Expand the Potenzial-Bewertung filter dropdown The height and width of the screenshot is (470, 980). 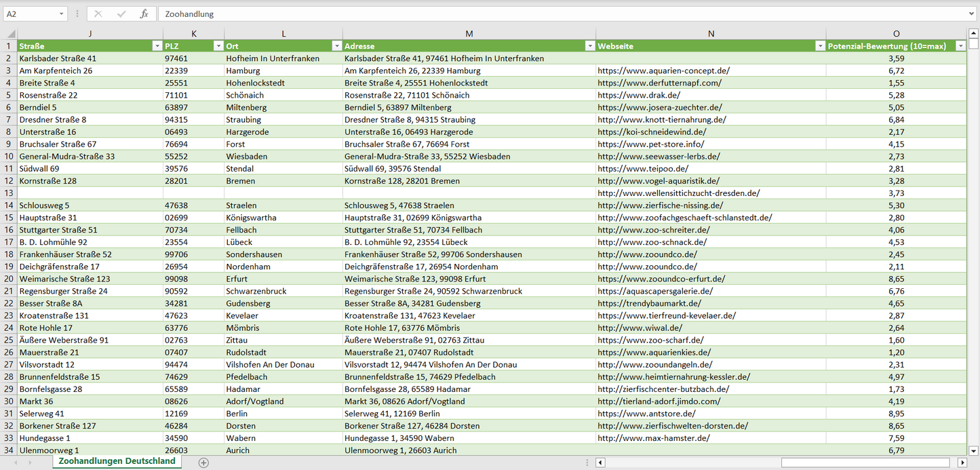tap(960, 46)
